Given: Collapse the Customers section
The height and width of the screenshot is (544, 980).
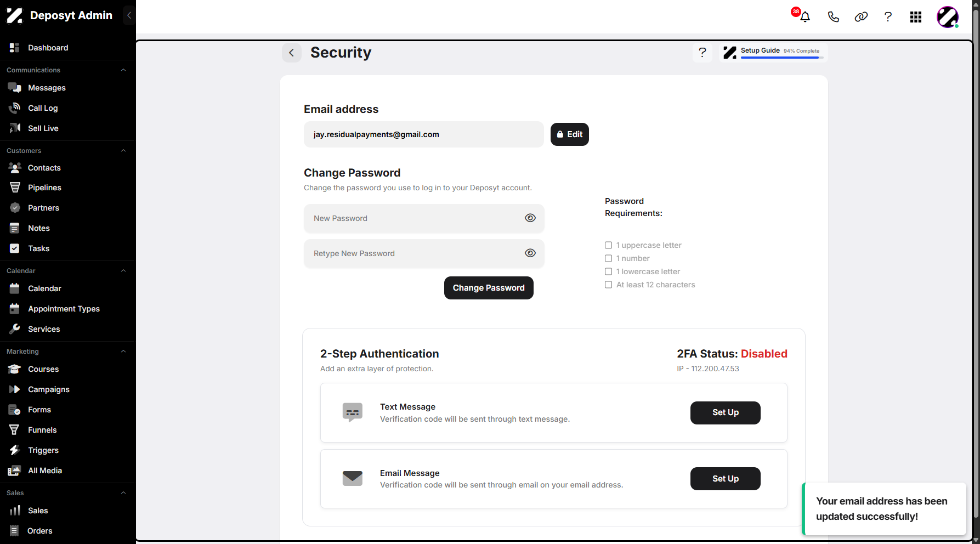Looking at the screenshot, I should coord(123,151).
